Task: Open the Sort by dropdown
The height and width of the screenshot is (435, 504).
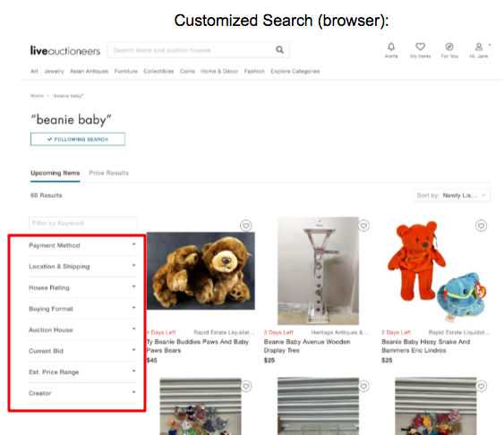Action: coord(451,195)
